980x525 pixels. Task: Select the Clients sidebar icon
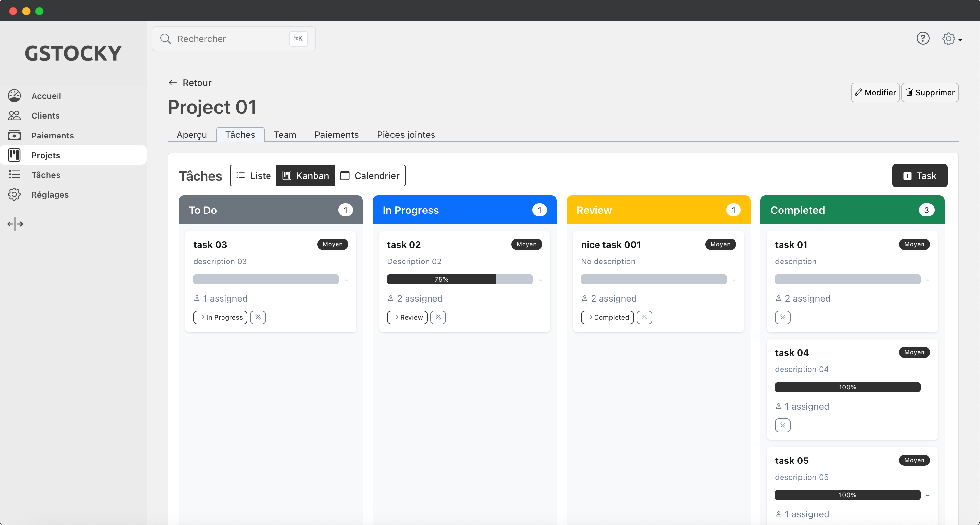click(14, 115)
